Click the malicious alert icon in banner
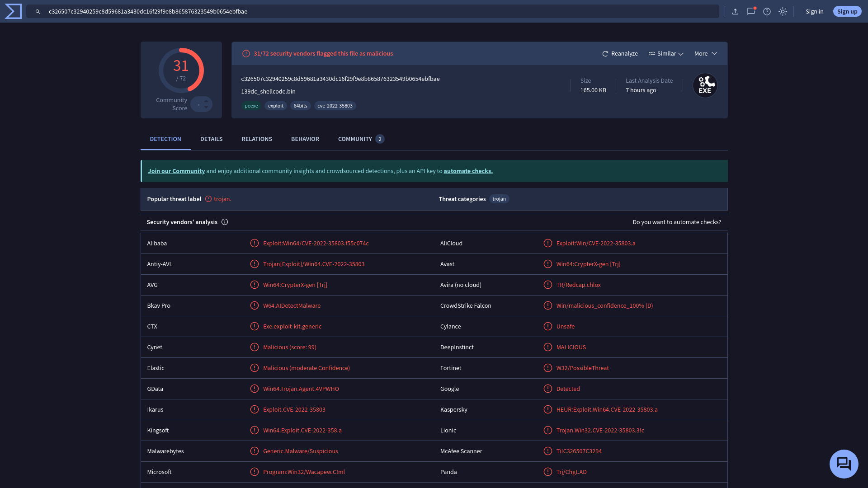The height and width of the screenshot is (488, 868). pos(246,54)
